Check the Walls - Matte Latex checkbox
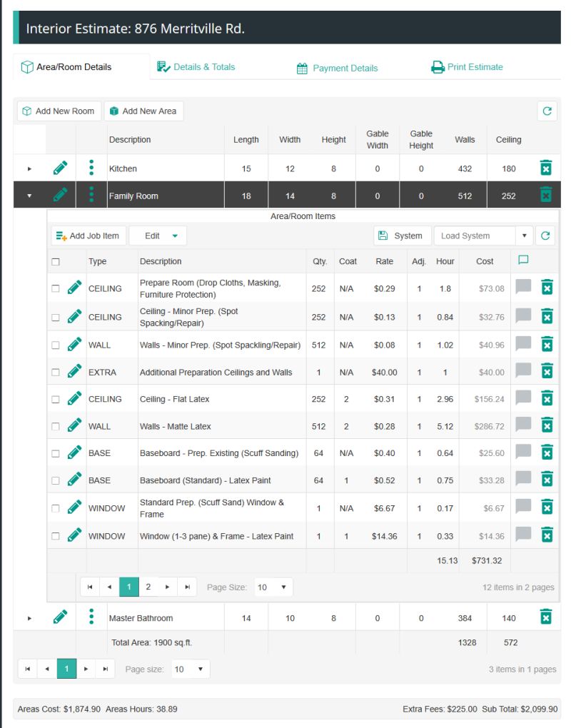The image size is (571, 728). click(56, 427)
